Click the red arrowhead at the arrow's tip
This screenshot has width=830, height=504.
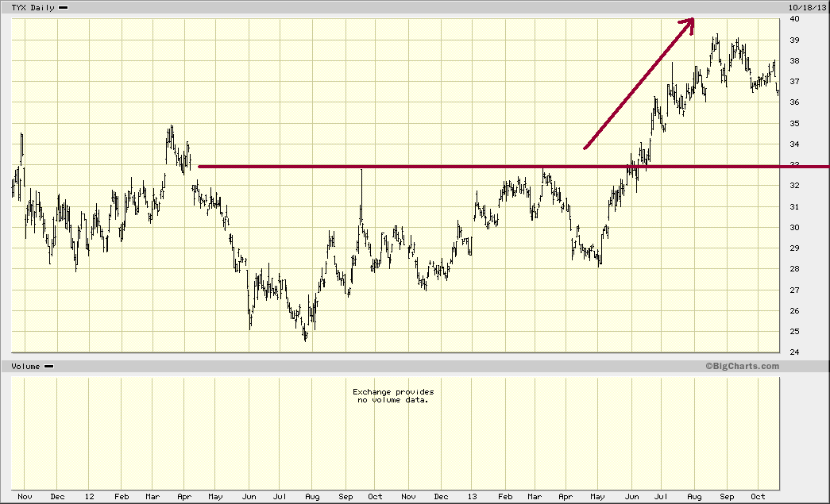pos(689,24)
